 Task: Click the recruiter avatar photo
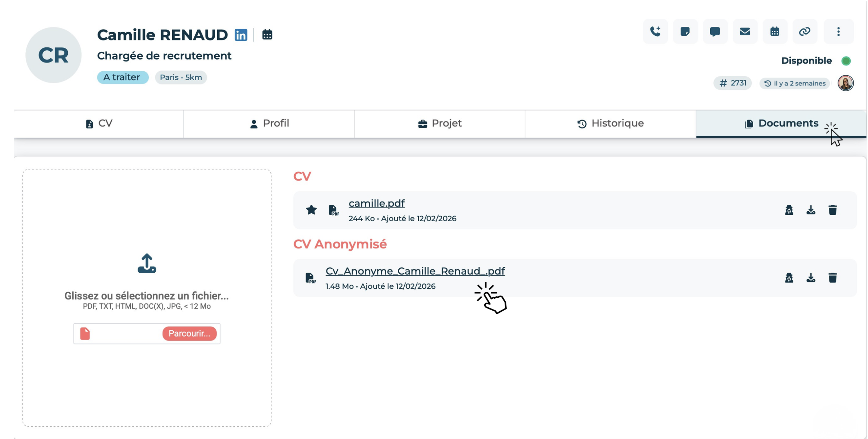846,83
